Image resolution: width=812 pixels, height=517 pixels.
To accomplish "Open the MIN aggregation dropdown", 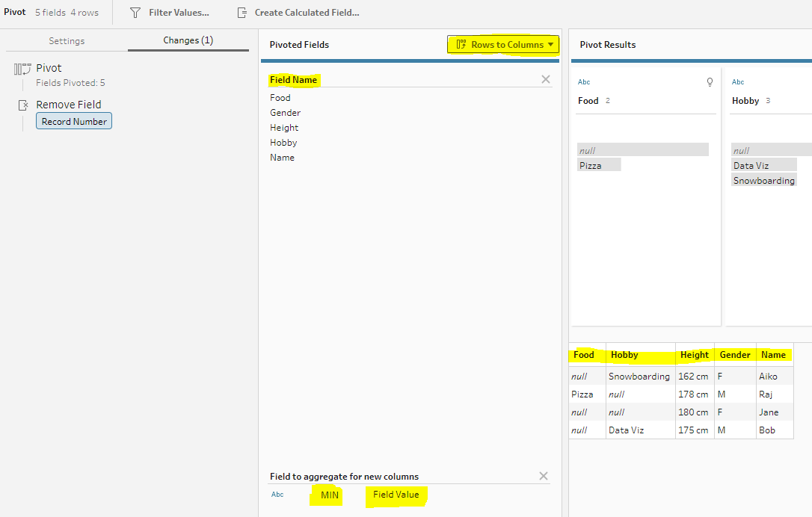I will pyautogui.click(x=329, y=495).
